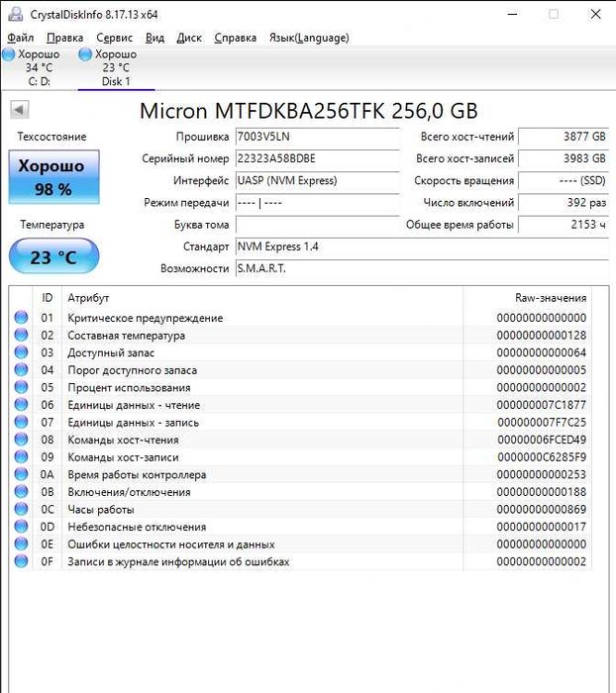Screen dimensions: 616x693
Task: Select the Disk 1 tab at 23 °C
Action: [x=116, y=67]
